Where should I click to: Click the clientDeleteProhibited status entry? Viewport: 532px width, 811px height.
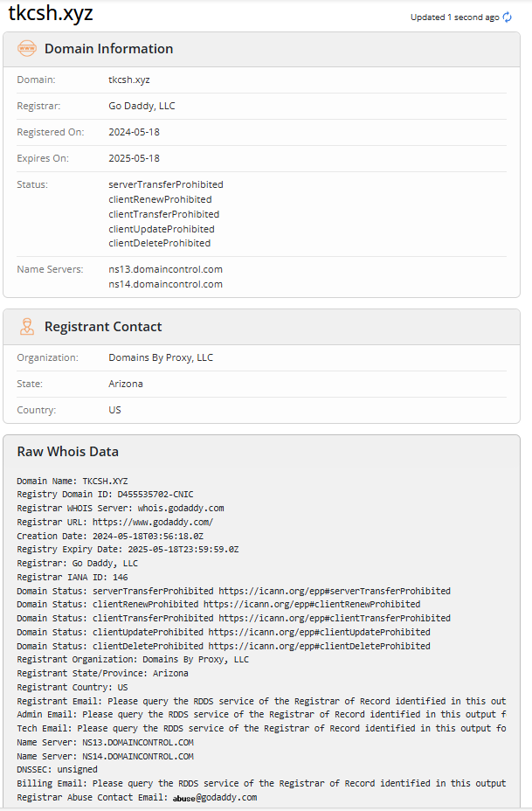click(x=159, y=243)
